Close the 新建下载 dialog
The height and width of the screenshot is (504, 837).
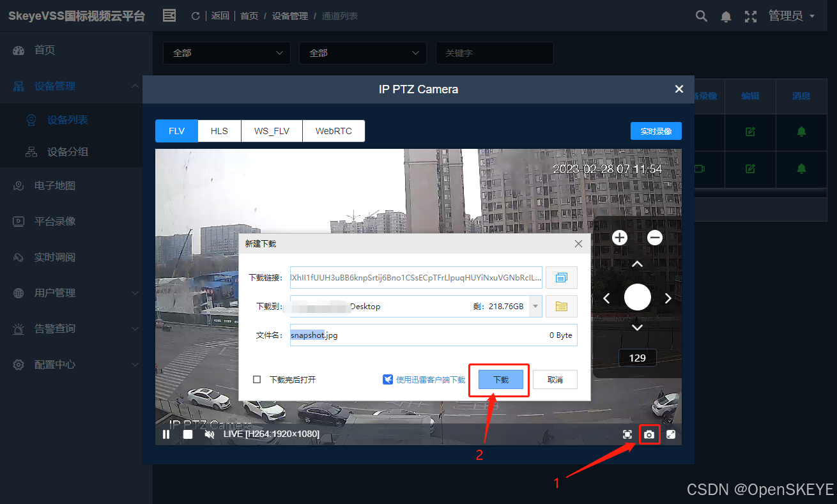[578, 244]
